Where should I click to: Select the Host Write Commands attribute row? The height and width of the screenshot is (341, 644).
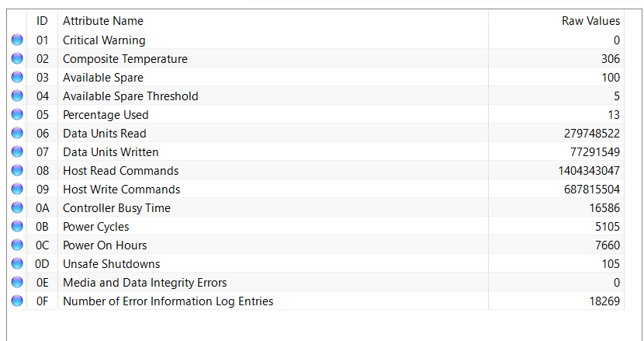[x=316, y=190]
